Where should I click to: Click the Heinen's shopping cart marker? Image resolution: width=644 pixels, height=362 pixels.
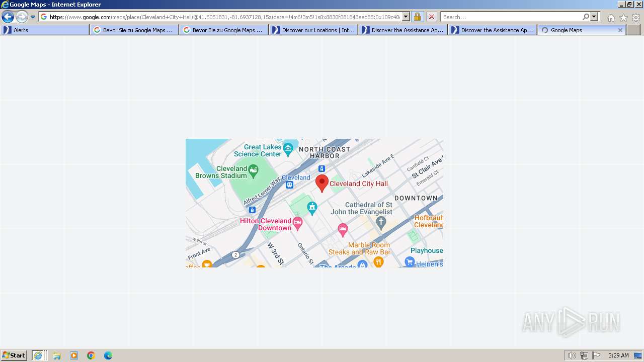[410, 261]
